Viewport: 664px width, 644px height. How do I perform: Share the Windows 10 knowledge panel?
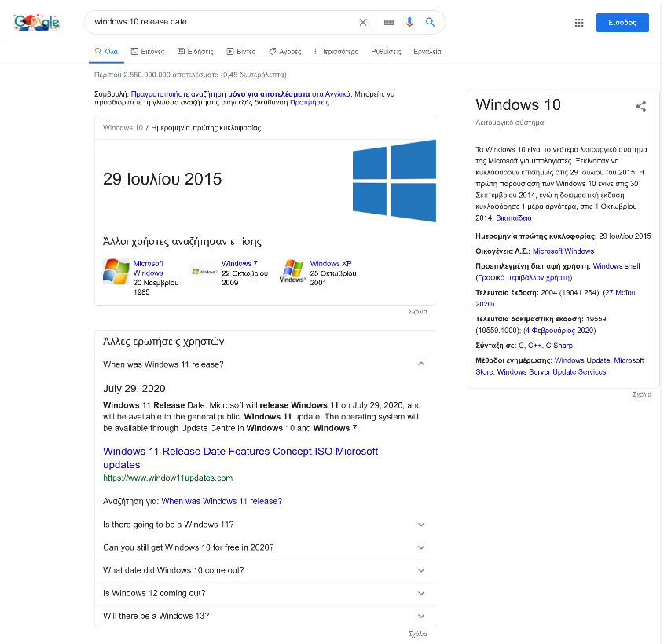pos(641,106)
